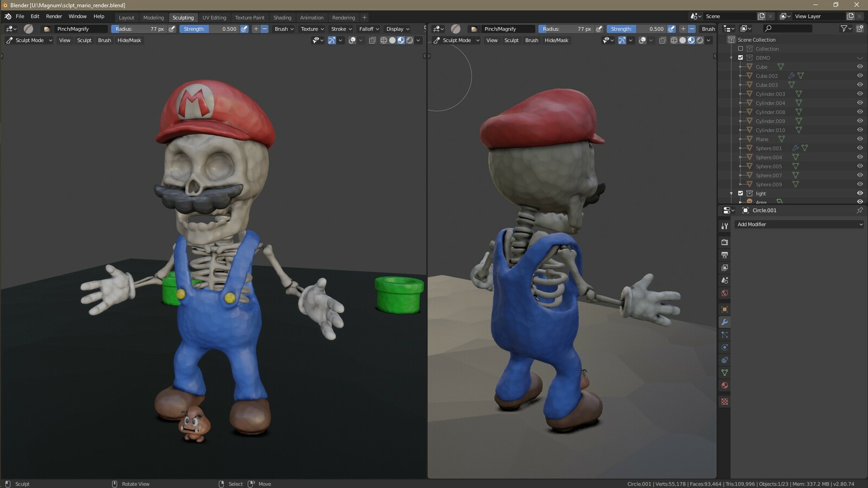868x488 pixels.
Task: Open Object Constraints properties tab
Action: 724,360
